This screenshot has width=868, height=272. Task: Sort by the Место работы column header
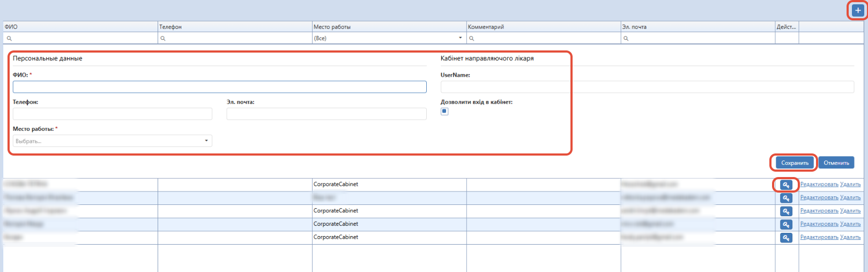pyautogui.click(x=389, y=27)
